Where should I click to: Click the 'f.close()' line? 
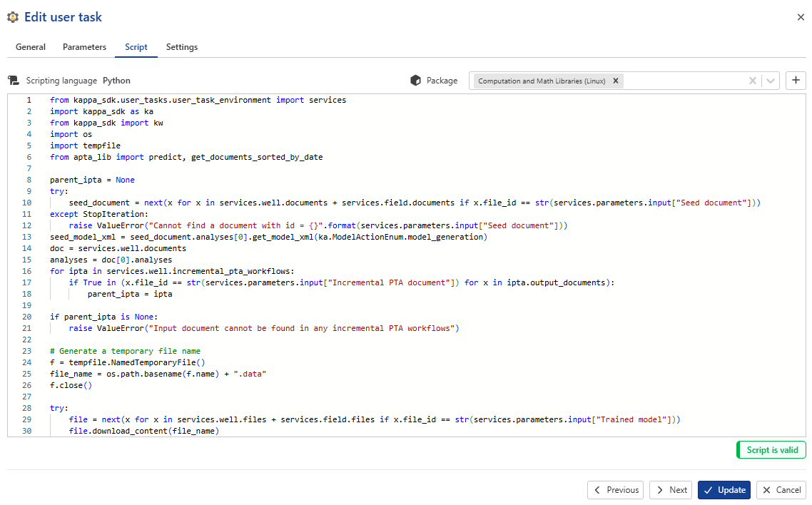coord(71,385)
